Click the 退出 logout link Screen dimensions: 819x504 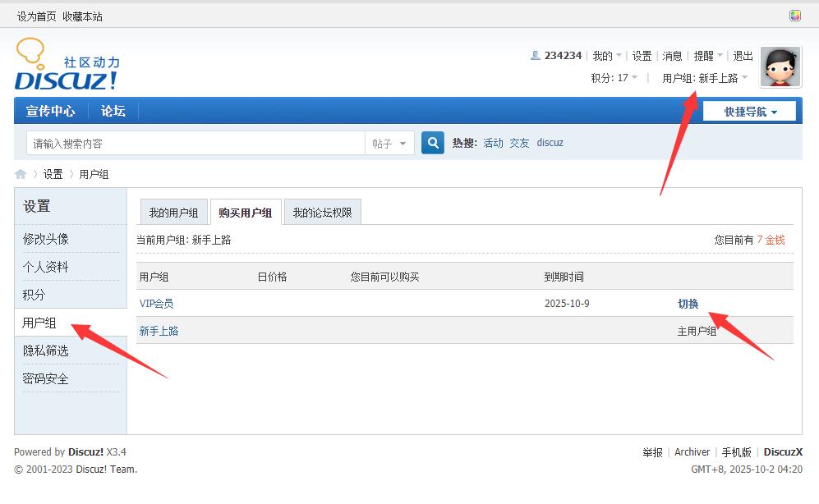pyautogui.click(x=743, y=56)
